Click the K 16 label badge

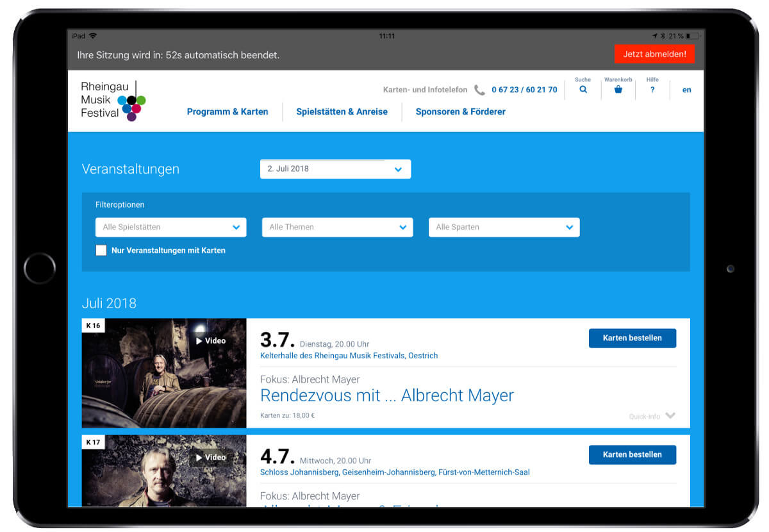tap(93, 326)
